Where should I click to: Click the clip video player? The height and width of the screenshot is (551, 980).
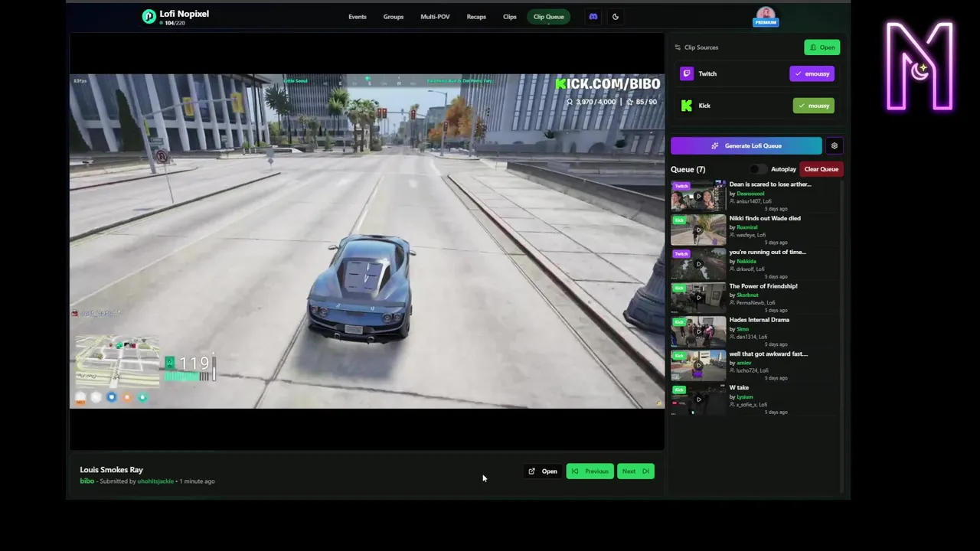367,241
